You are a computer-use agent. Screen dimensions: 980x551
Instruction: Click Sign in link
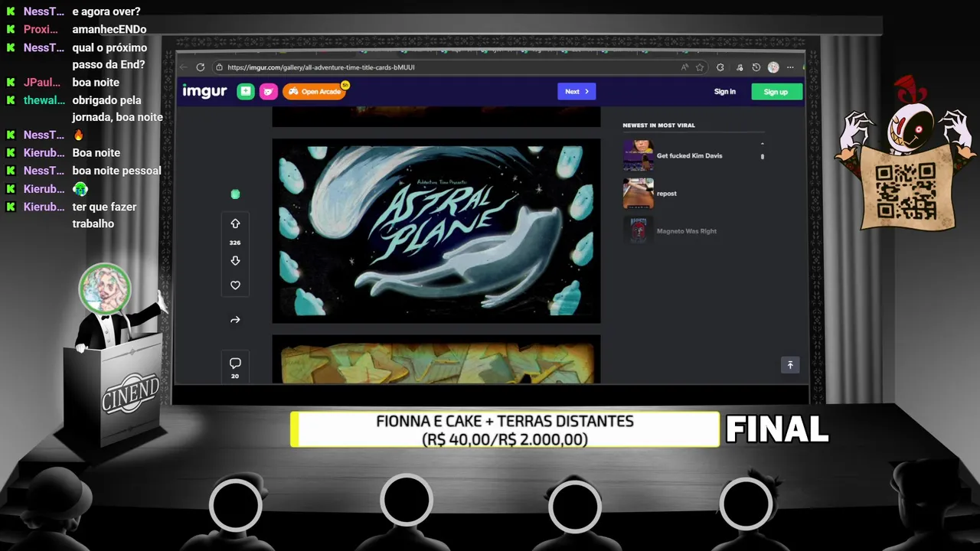click(724, 92)
